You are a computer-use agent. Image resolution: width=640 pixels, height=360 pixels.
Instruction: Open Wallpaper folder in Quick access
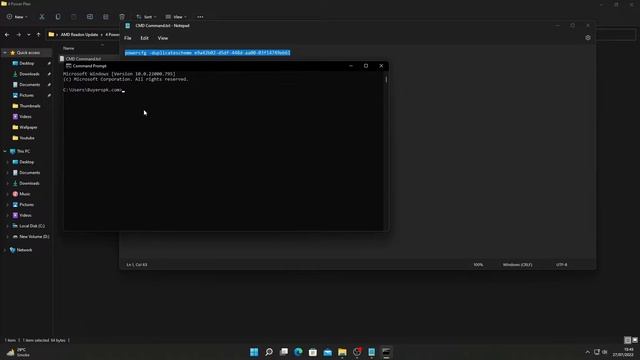pyautogui.click(x=28, y=127)
